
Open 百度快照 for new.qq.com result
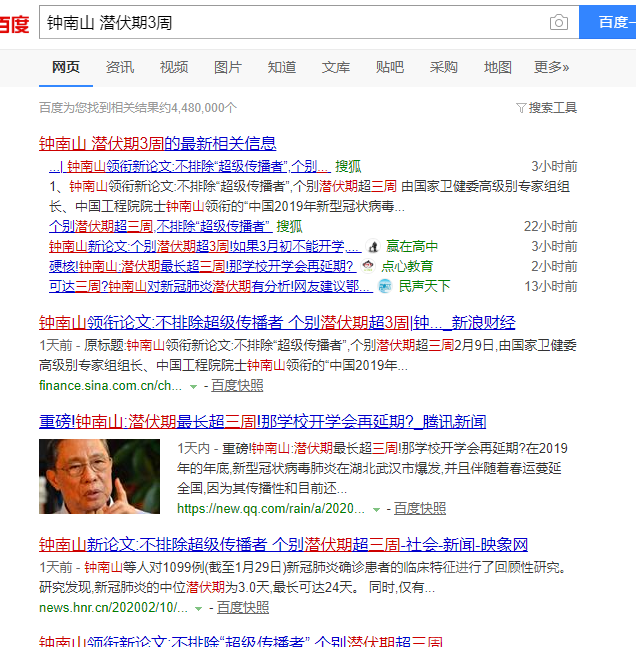coord(420,509)
